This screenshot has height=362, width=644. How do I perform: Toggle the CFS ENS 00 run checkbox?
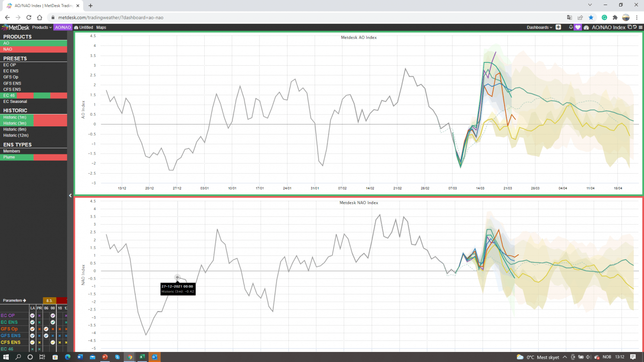click(52, 342)
